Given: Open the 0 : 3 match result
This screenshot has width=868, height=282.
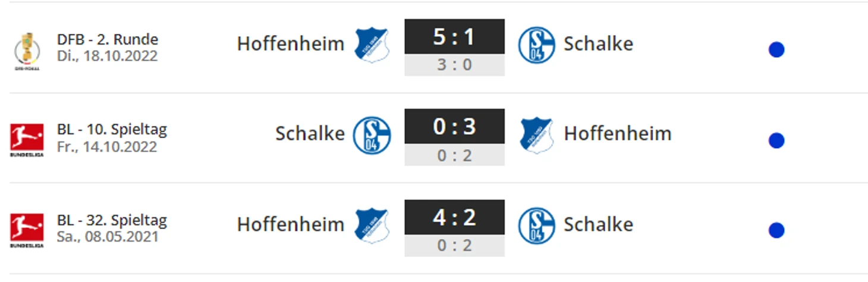Looking at the screenshot, I should point(454,126).
